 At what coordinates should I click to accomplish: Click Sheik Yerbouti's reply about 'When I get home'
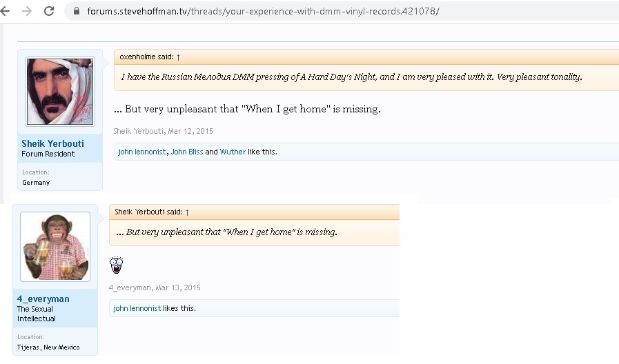[x=247, y=109]
